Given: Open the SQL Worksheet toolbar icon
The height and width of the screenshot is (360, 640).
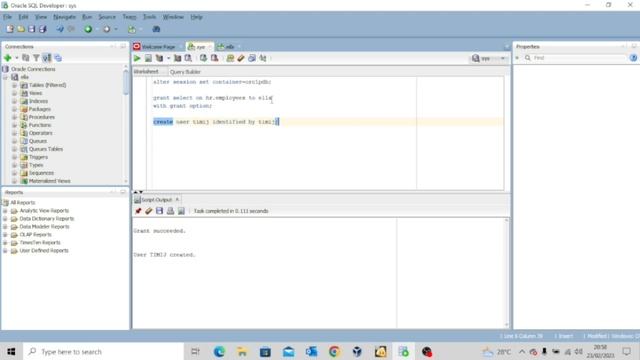Looking at the screenshot, I should (x=131, y=29).
